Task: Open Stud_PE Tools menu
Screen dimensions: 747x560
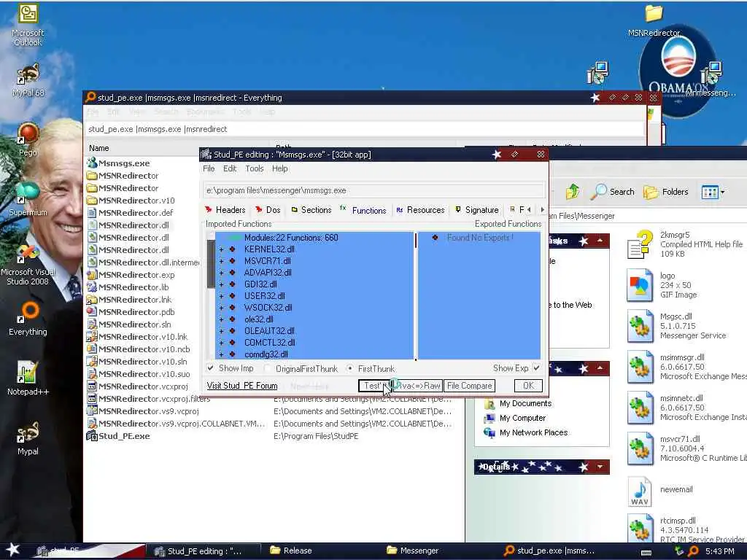Action: click(255, 168)
